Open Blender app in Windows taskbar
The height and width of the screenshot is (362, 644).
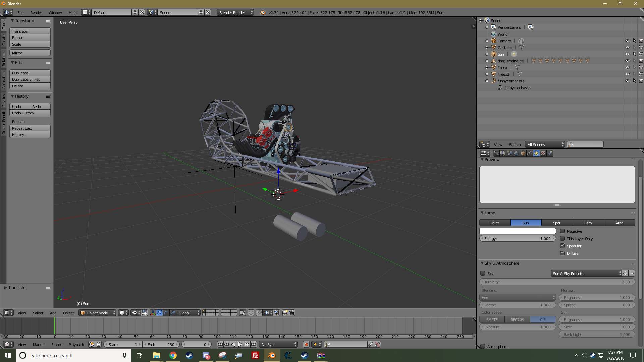click(271, 355)
